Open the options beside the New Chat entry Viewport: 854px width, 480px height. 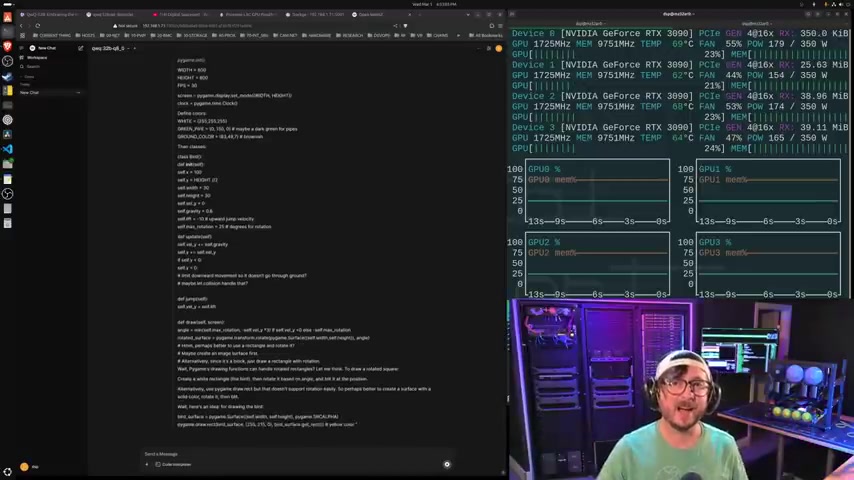click(x=78, y=93)
